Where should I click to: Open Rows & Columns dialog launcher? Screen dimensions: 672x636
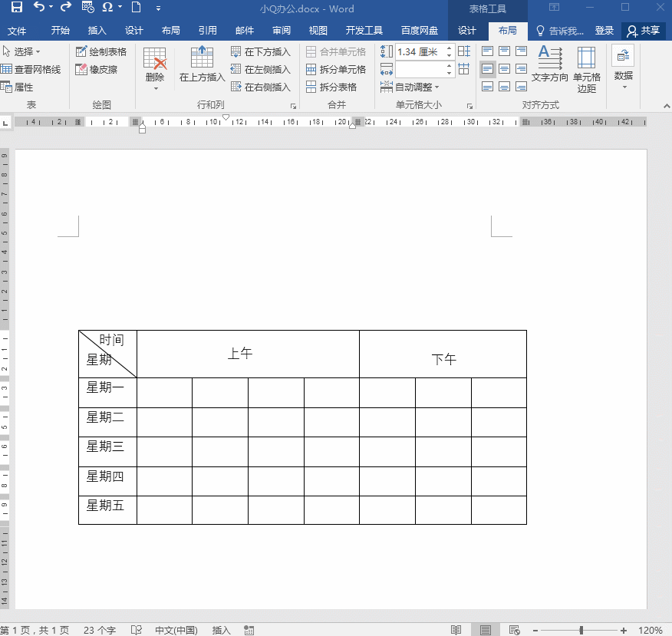coord(294,105)
